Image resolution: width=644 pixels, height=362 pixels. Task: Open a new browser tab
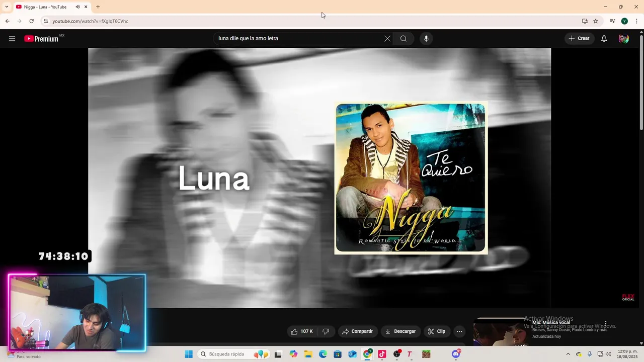point(98,7)
